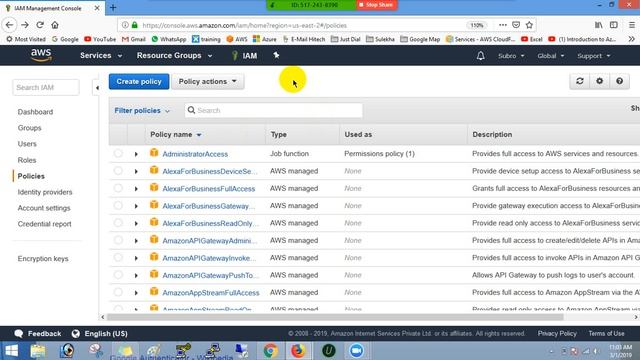640x360 pixels.
Task: Expand the AdministratorAccess row arrow
Action: (x=136, y=154)
